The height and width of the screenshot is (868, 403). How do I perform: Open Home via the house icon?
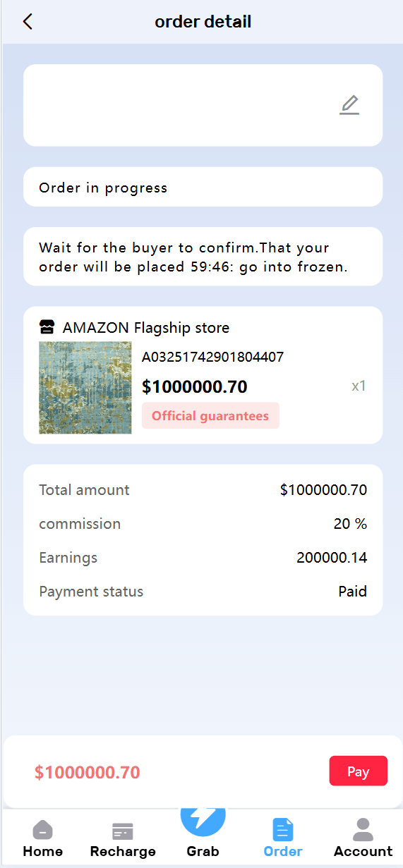click(x=43, y=830)
